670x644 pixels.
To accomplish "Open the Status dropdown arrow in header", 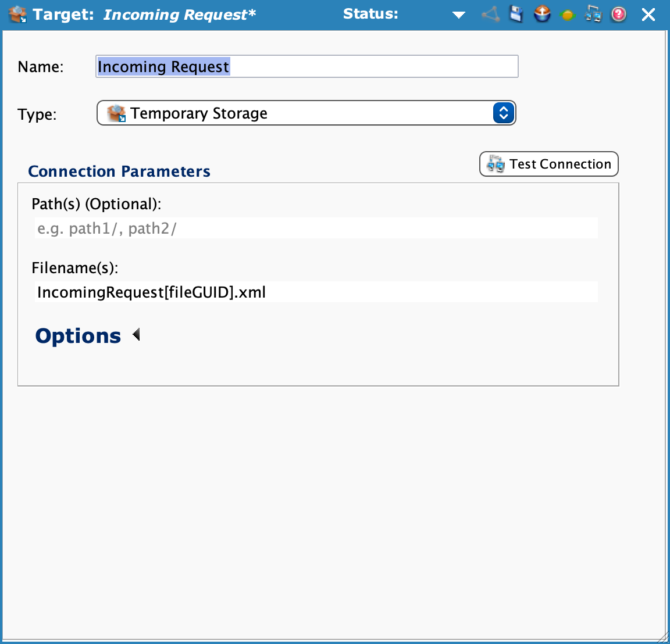I will click(x=459, y=15).
